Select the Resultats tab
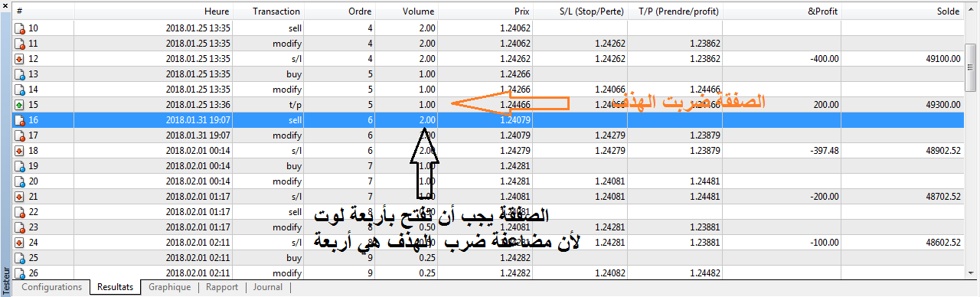 point(115,288)
